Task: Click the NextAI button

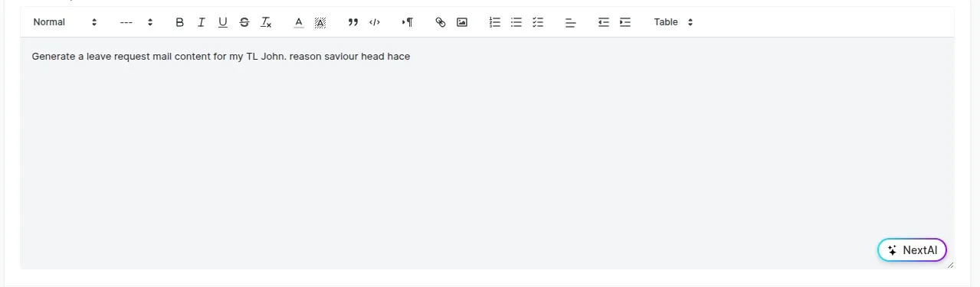Action: 913,250
